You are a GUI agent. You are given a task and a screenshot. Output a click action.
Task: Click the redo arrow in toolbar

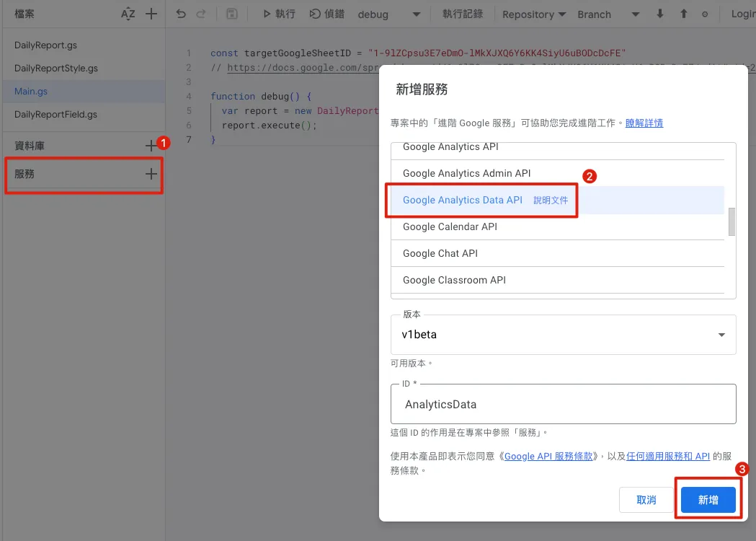pos(201,14)
